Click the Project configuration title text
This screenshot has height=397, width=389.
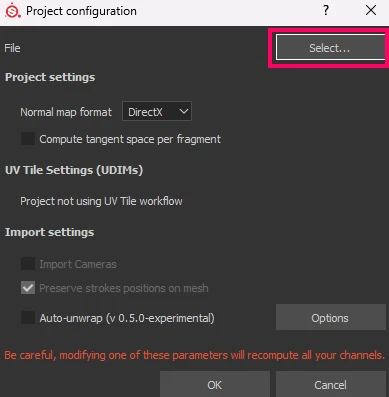(x=81, y=11)
